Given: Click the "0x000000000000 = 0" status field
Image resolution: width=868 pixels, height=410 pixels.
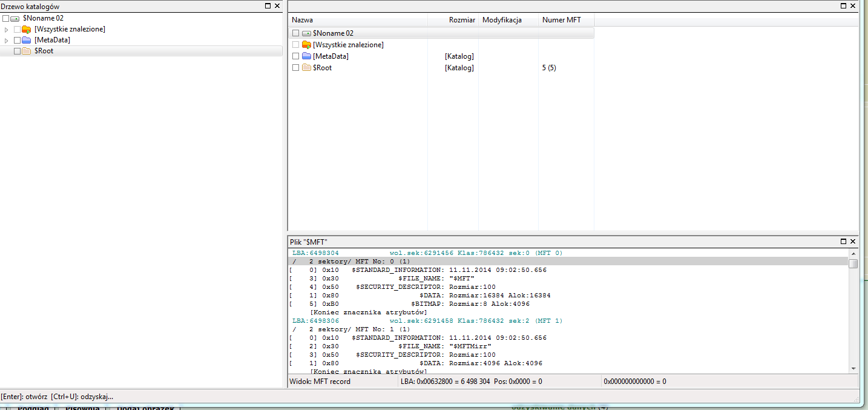Looking at the screenshot, I should [635, 382].
